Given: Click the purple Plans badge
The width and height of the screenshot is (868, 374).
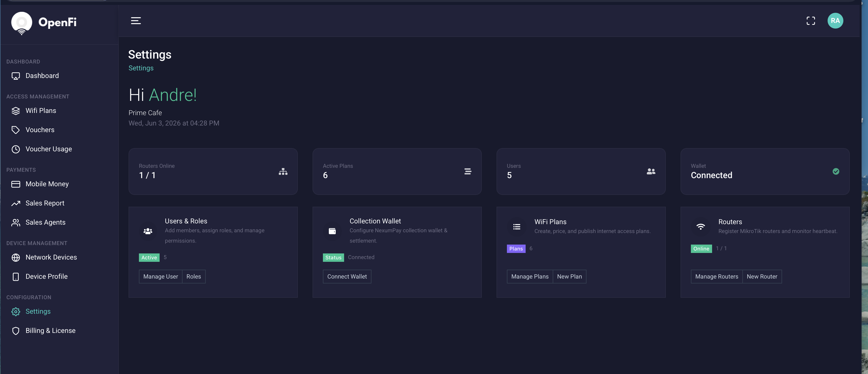Looking at the screenshot, I should click(x=516, y=249).
